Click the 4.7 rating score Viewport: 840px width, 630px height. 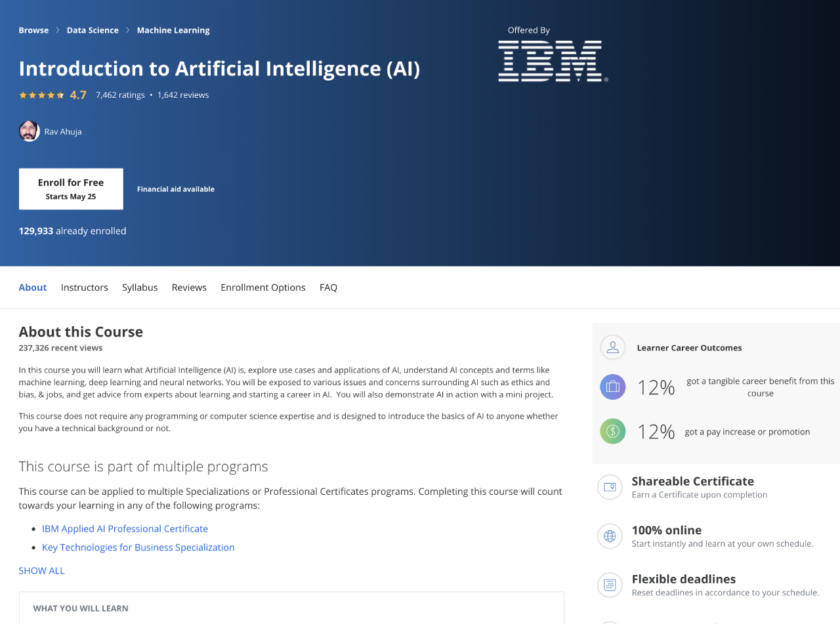[78, 95]
